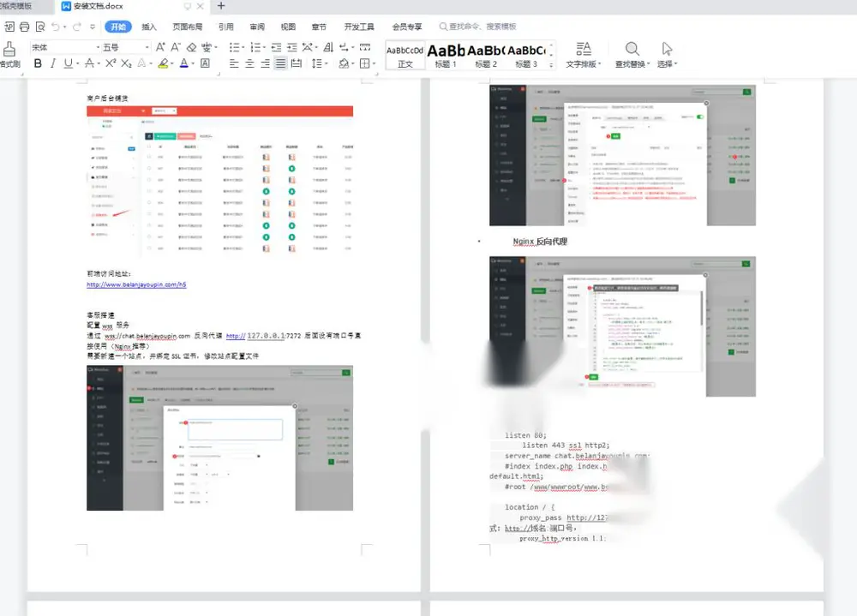The height and width of the screenshot is (616, 857).
Task: Add a new document tab with plus
Action: coord(221,6)
